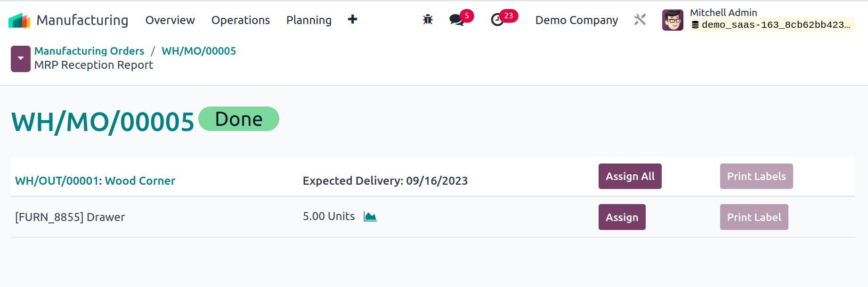Click the Assign All button

coord(630,176)
